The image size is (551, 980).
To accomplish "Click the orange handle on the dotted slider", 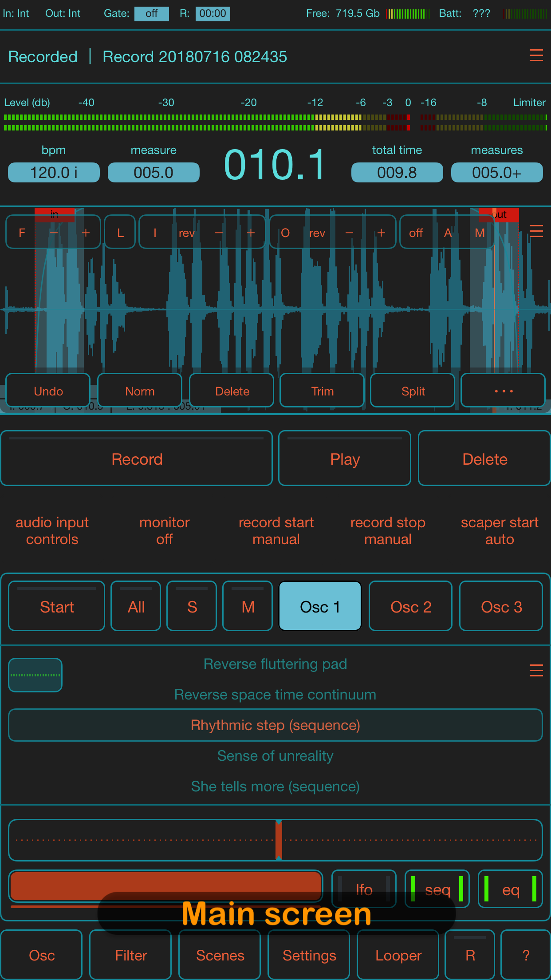I will (x=279, y=840).
